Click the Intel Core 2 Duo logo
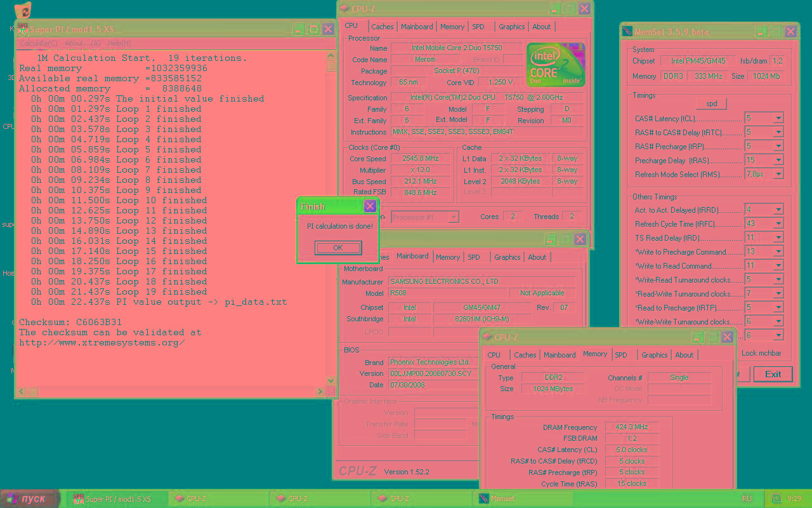The width and height of the screenshot is (812, 508). pos(556,64)
